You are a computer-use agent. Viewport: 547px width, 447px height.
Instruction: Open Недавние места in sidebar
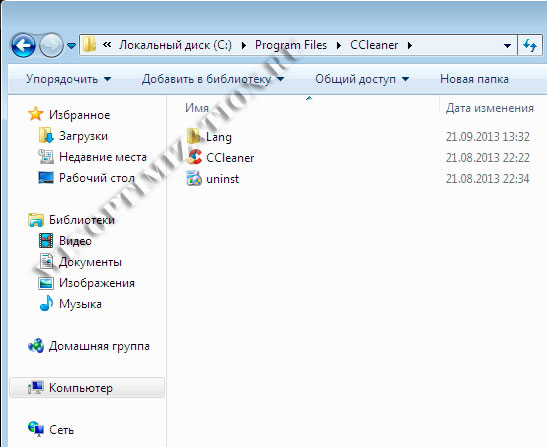click(x=103, y=157)
